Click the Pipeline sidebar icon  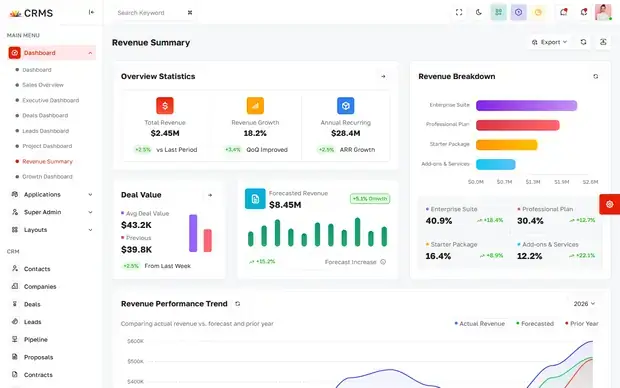(x=15, y=339)
